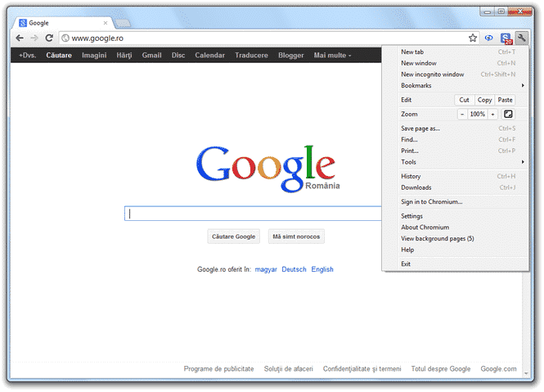Toggle fullscreen mode icon in Zoom row

508,114
